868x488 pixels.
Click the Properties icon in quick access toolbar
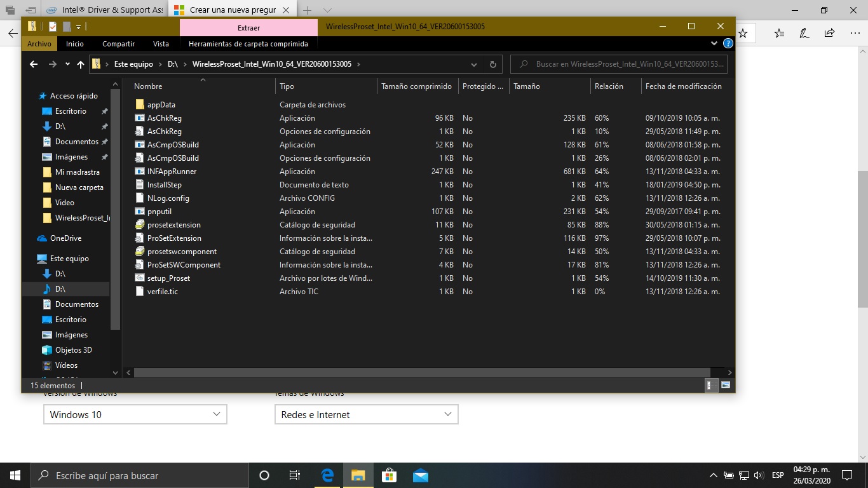(53, 27)
